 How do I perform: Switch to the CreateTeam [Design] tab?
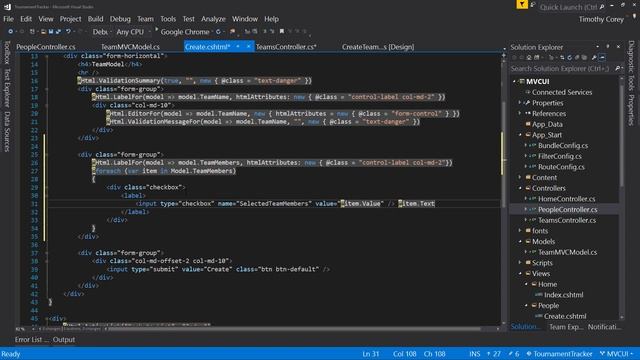point(378,47)
